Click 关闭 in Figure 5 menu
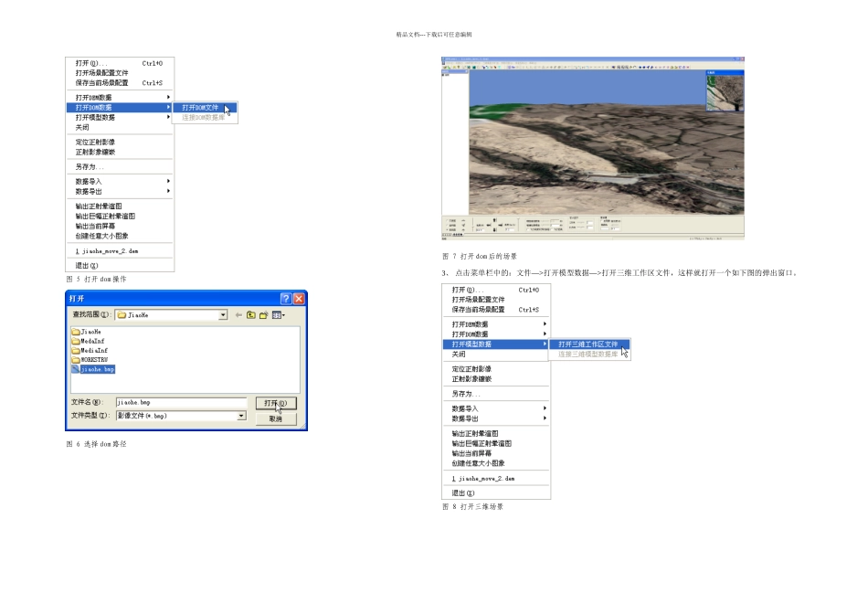 119,127
